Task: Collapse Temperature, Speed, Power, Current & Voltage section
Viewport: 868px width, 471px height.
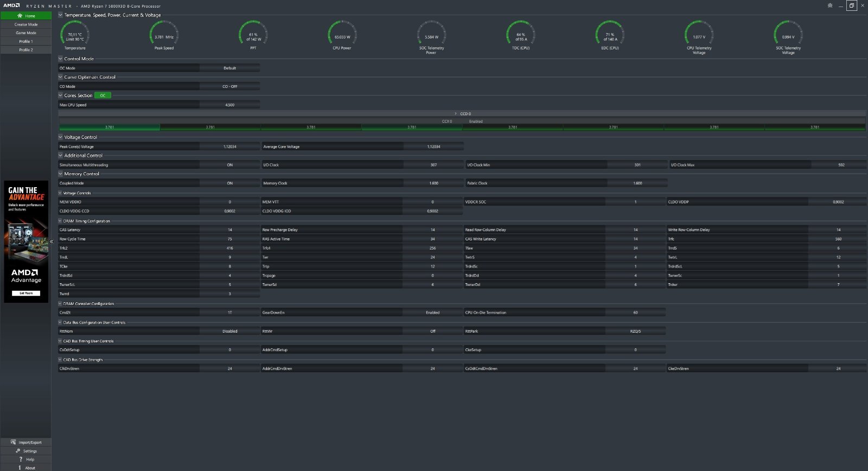Action: coord(60,15)
